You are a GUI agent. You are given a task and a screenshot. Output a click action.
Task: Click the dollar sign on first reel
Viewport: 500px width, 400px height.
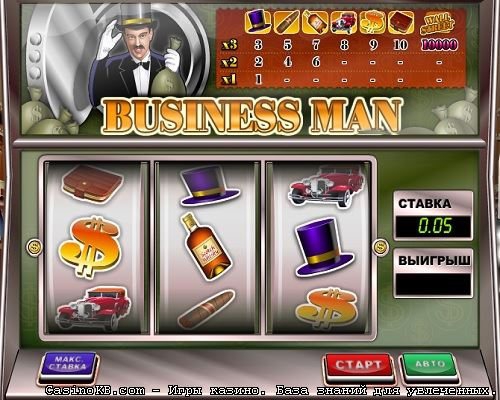tap(89, 246)
